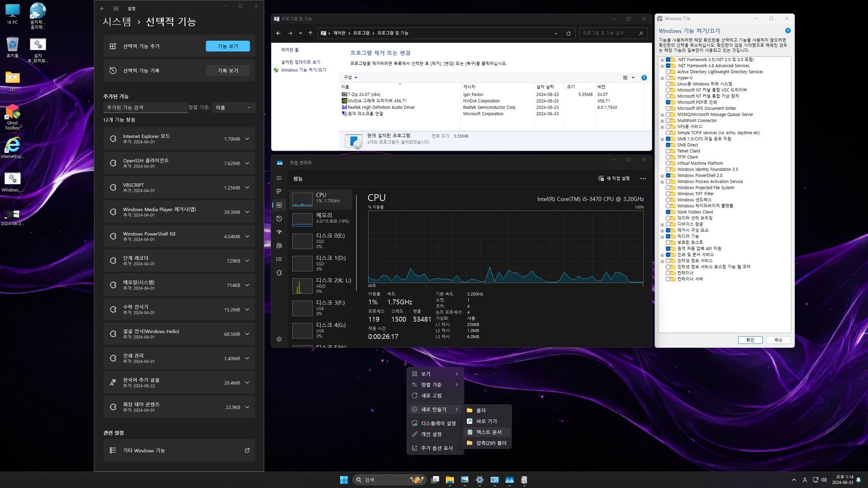868x488 pixels.
Task: Expand the .NET Framework 3.5 tree node
Action: pyautogui.click(x=662, y=60)
